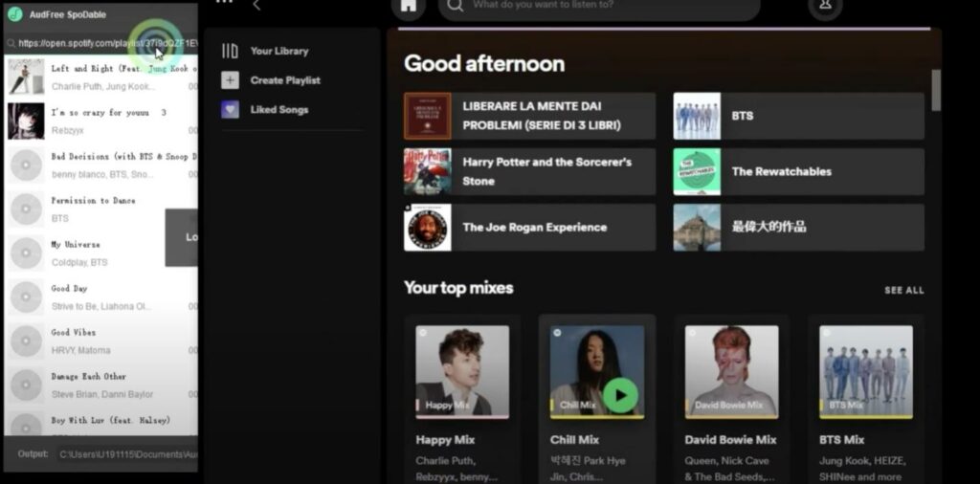
Task: Click the magnifier icon in the Spotify search bar
Action: (456, 5)
